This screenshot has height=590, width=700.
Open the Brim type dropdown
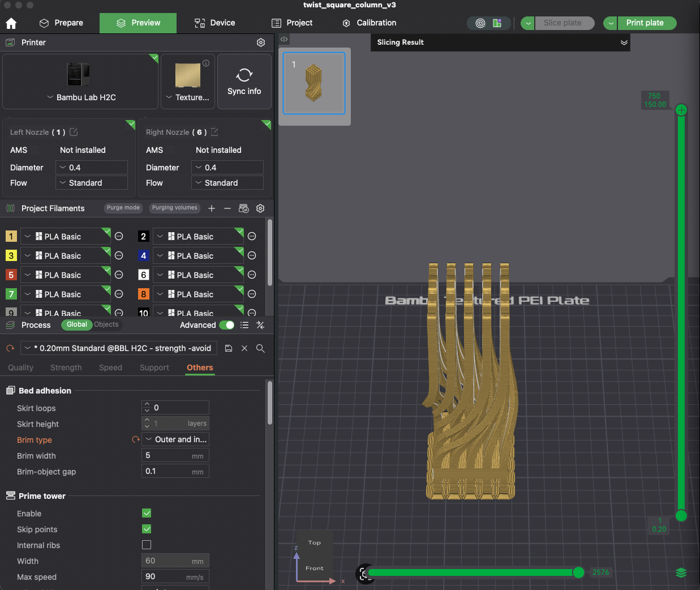coord(175,439)
